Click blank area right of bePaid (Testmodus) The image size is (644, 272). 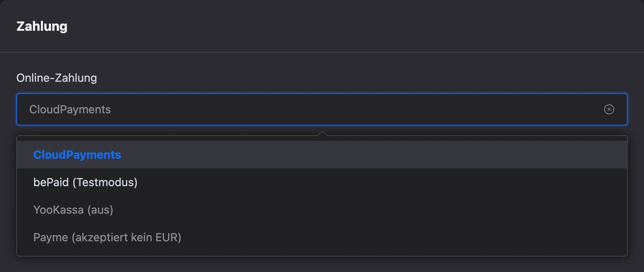tap(381, 182)
